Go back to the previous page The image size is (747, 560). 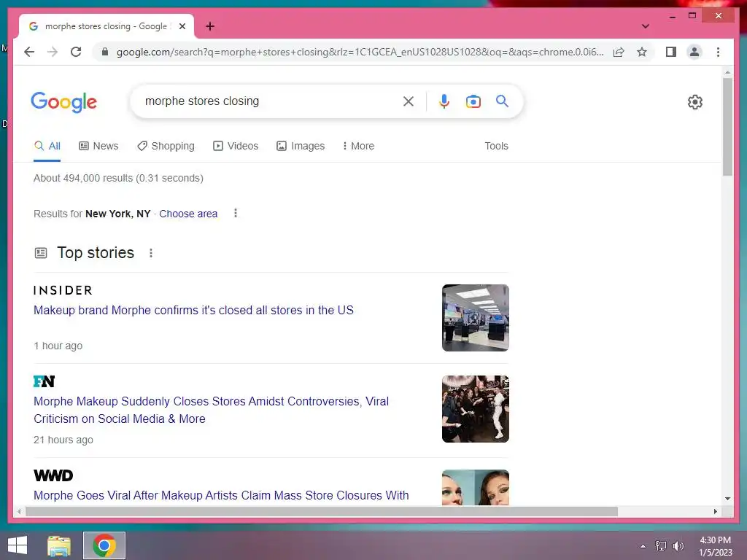click(29, 52)
